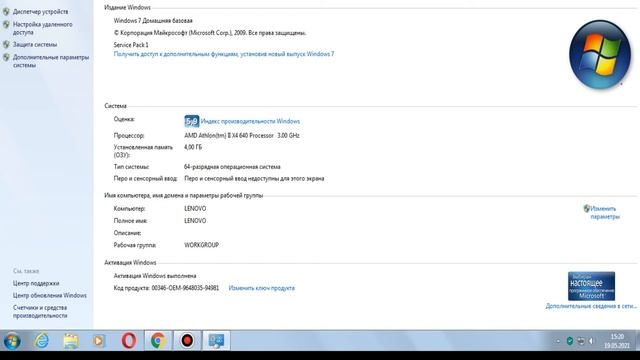Open Дополнительные сведения в сети link

pos(591,306)
